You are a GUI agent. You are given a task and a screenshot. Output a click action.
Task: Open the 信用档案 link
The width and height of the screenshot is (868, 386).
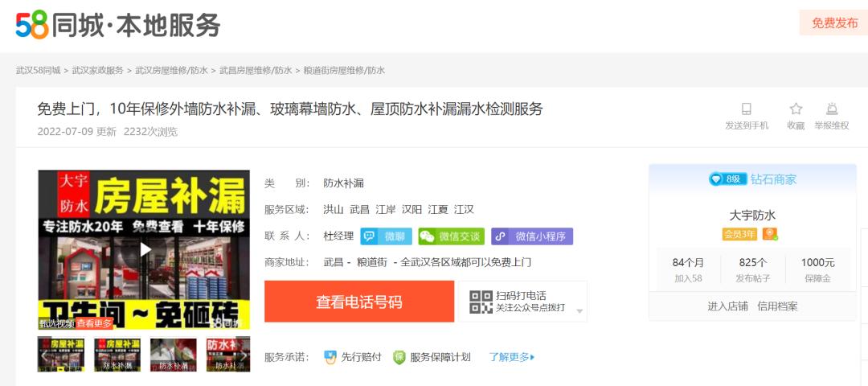click(778, 306)
